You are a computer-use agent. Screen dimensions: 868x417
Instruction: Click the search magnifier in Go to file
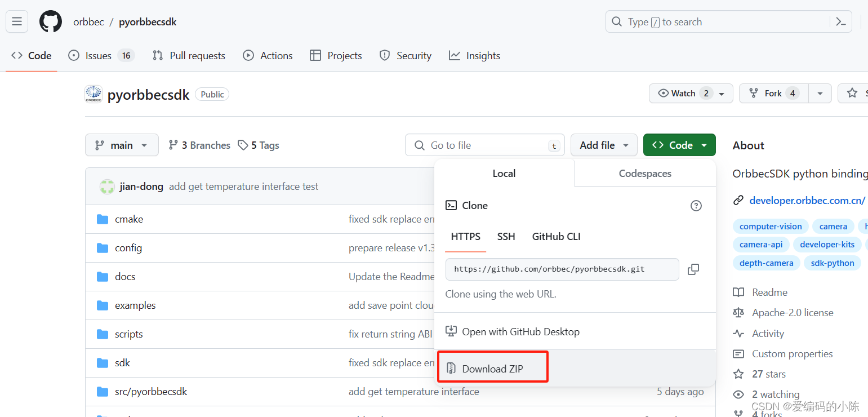click(419, 145)
